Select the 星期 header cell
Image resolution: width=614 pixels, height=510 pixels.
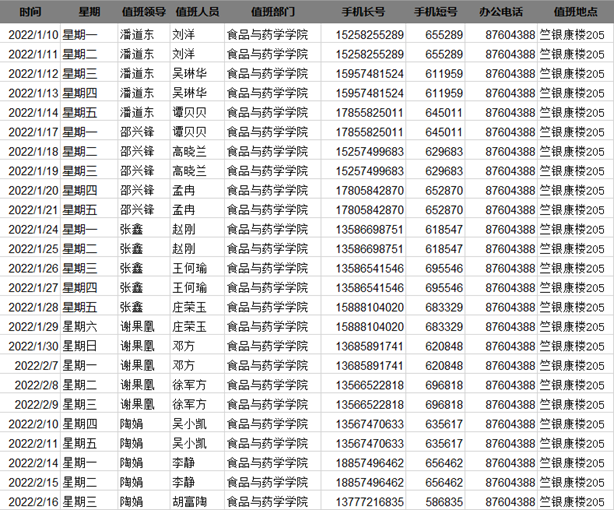[88, 12]
